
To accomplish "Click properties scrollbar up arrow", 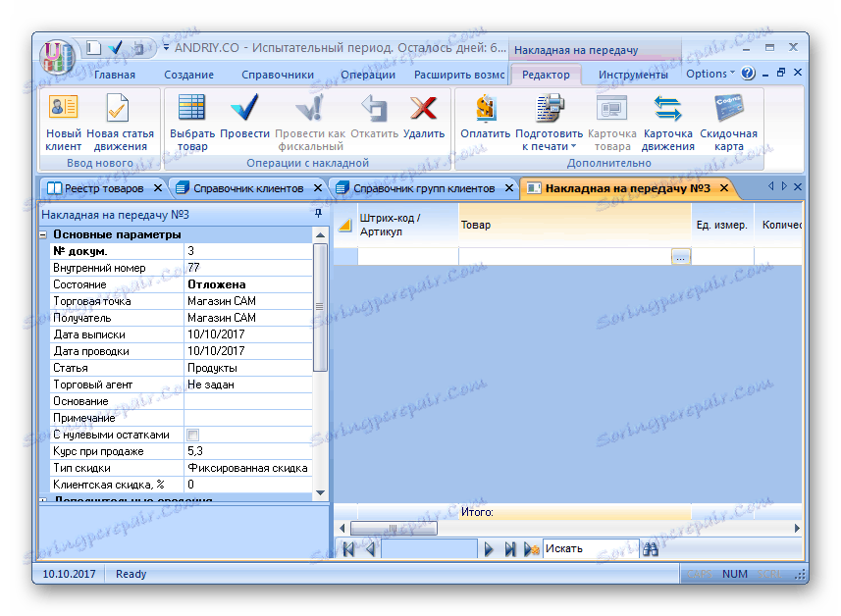I will pyautogui.click(x=320, y=234).
